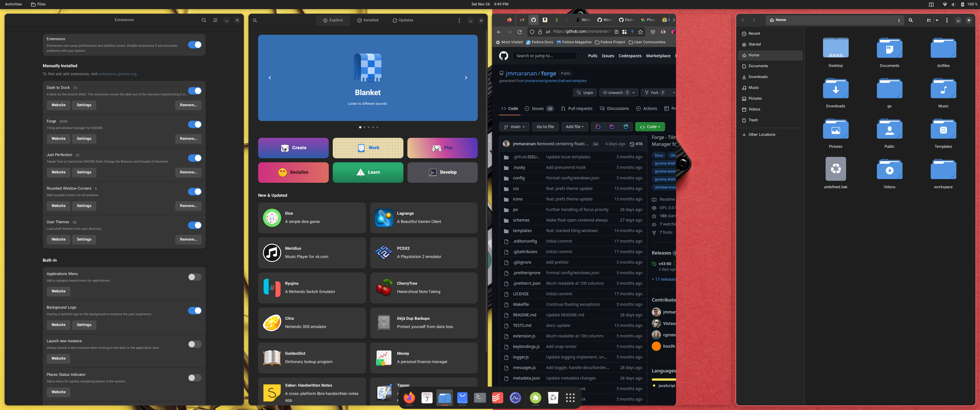Turn off the Forge extension toggle
980x410 pixels.
point(194,124)
